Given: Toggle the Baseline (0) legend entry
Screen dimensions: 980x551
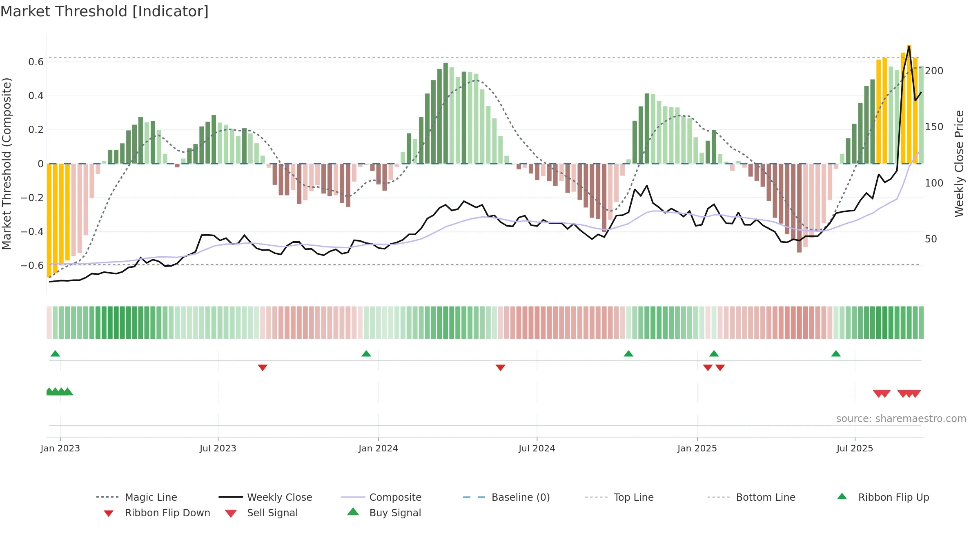Looking at the screenshot, I should [506, 497].
